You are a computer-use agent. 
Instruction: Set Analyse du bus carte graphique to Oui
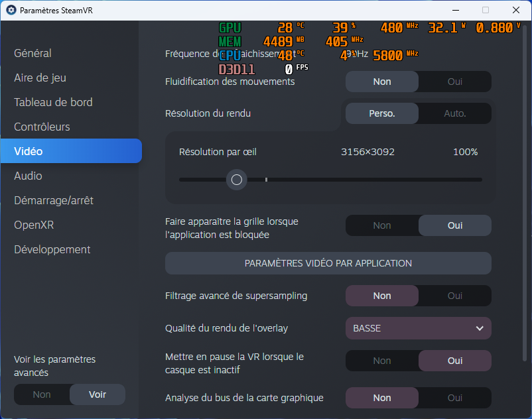click(455, 398)
